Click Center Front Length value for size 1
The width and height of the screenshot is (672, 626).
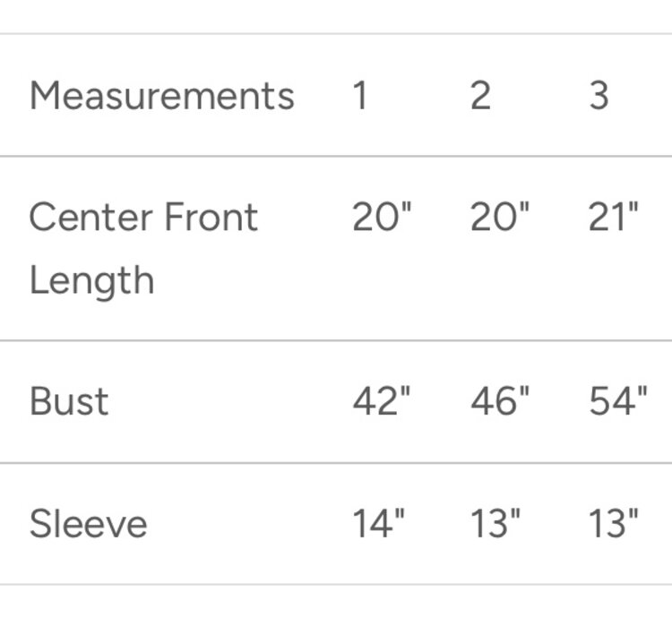(x=381, y=218)
